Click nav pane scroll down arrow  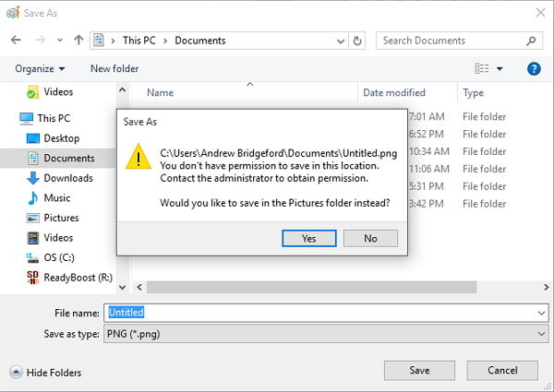(122, 287)
